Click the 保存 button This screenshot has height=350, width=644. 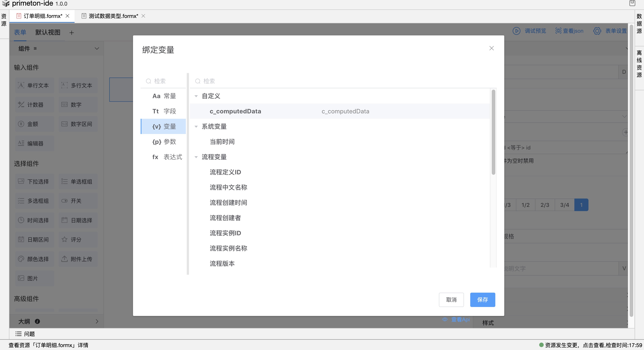click(482, 299)
